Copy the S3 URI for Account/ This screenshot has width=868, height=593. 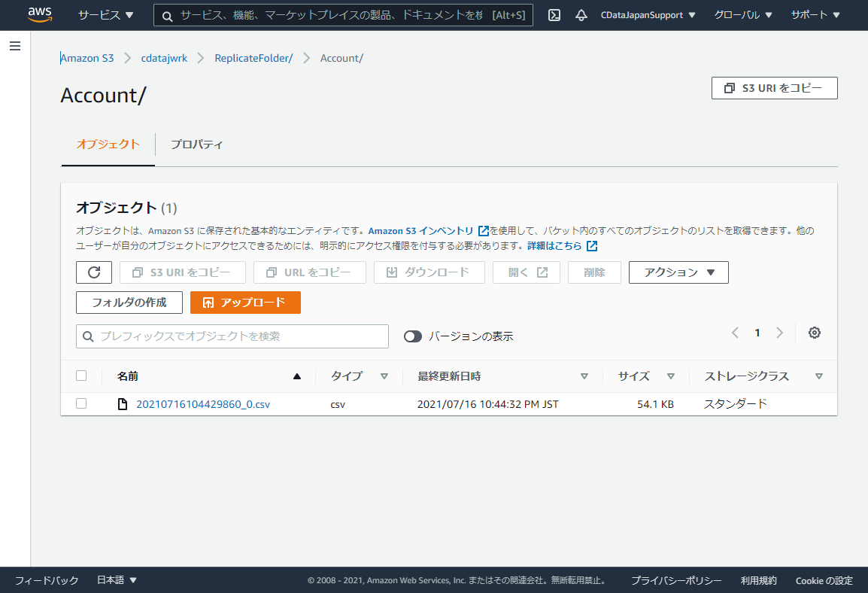[774, 87]
